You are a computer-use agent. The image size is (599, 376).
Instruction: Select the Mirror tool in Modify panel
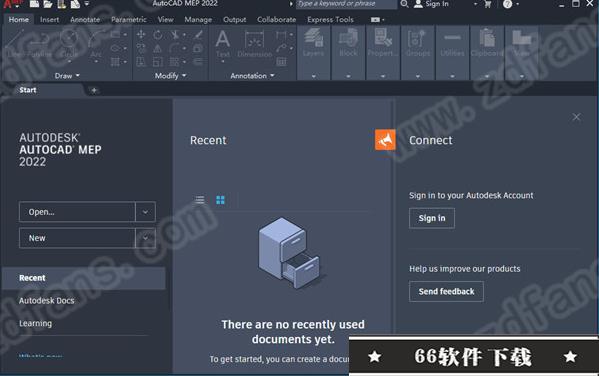[158, 49]
